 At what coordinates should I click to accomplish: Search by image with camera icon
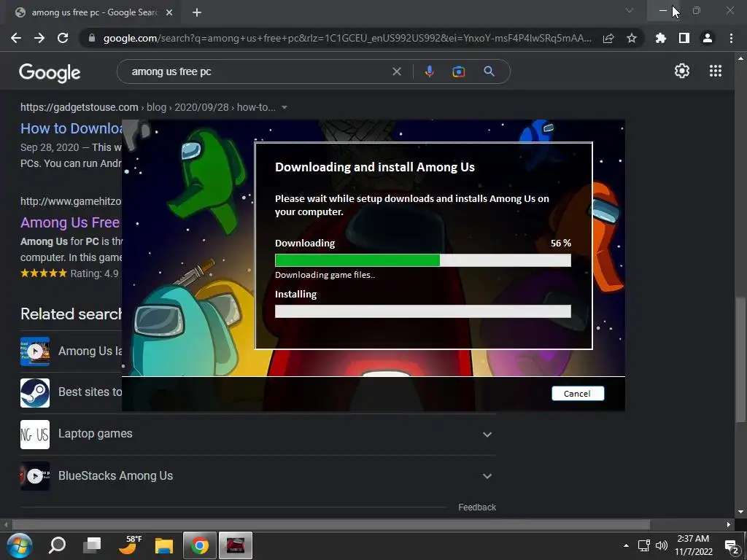coord(459,71)
